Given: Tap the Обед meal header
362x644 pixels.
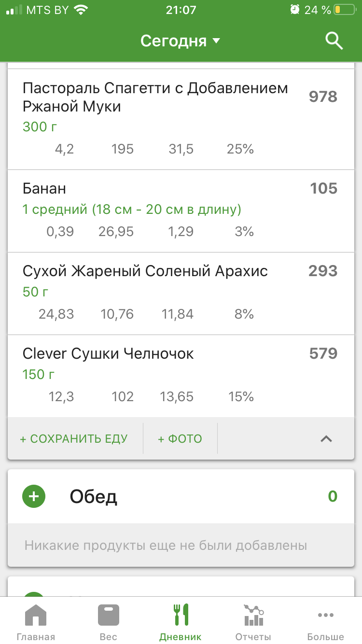Looking at the screenshot, I should click(x=181, y=497).
